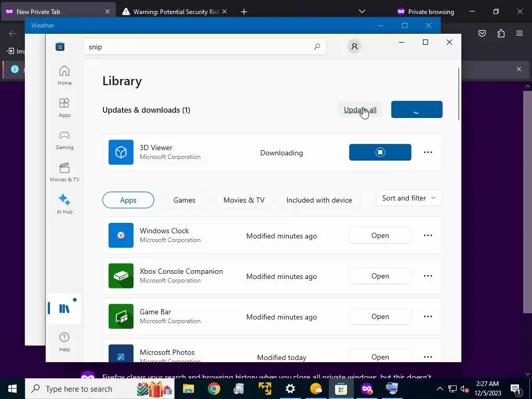The height and width of the screenshot is (399, 532).
Task: Open a new Firefox tab
Action: [244, 11]
